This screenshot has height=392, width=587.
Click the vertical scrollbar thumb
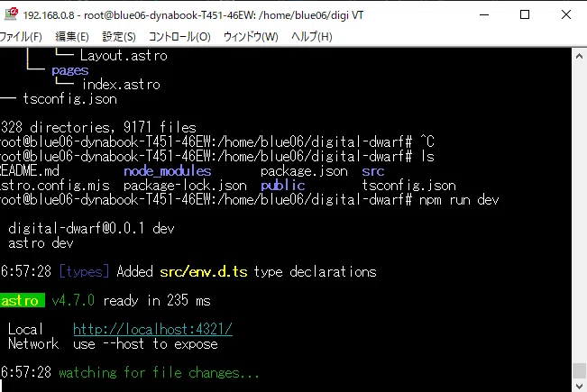click(x=579, y=370)
